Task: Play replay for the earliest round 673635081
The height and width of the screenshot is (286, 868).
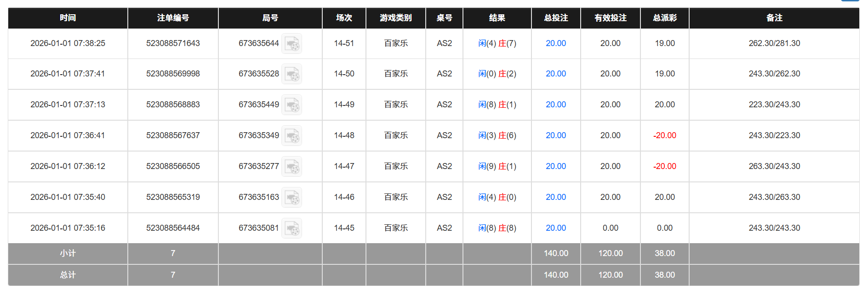Action: tap(293, 228)
